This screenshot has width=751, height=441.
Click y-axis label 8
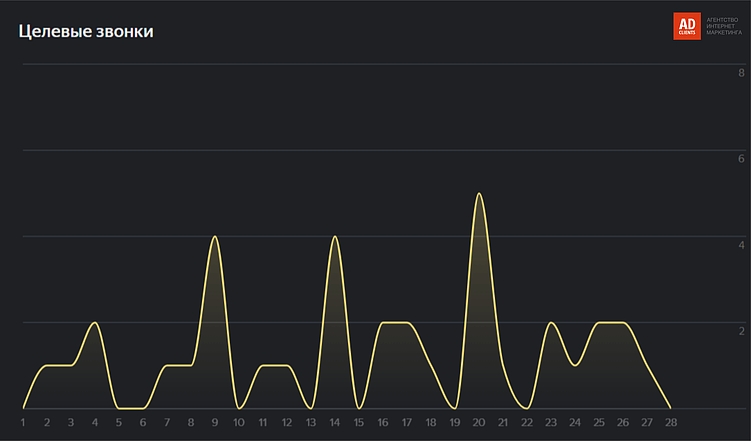click(x=741, y=73)
